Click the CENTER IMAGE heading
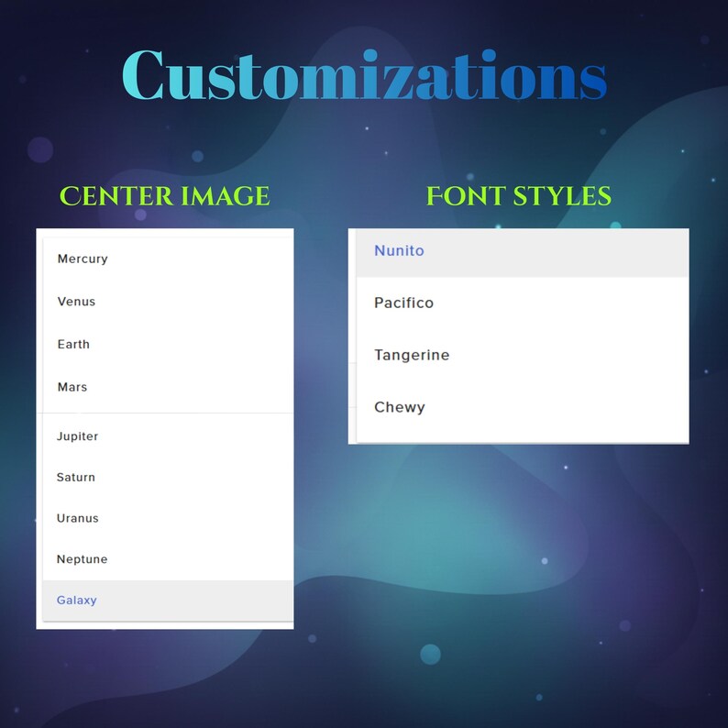728x728 pixels. (x=165, y=196)
